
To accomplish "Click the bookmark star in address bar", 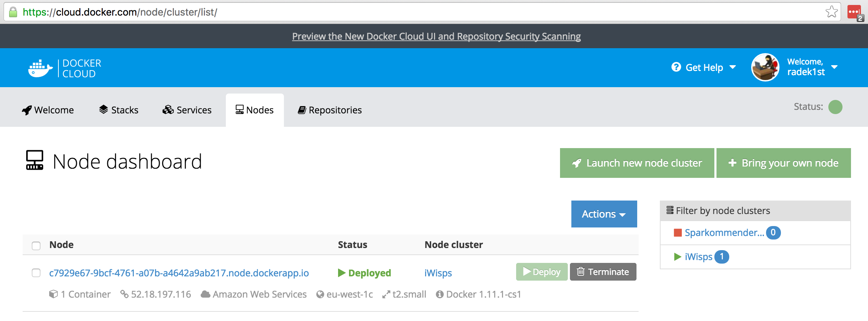I will (x=832, y=12).
